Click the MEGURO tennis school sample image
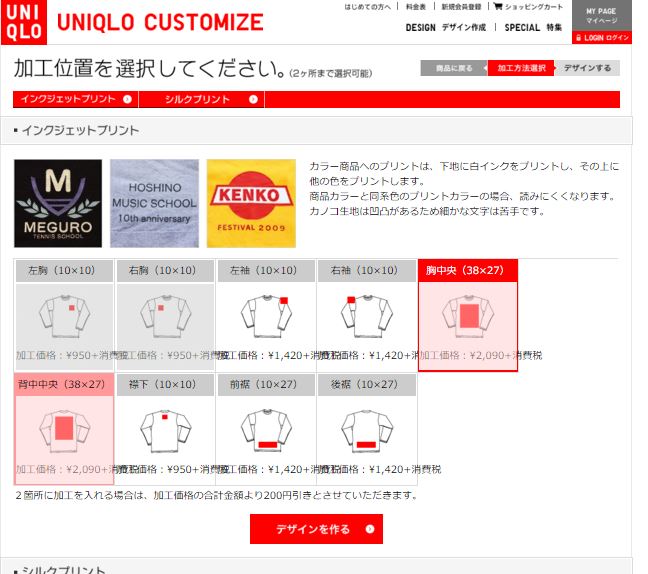The image size is (648, 574). pyautogui.click(x=58, y=203)
